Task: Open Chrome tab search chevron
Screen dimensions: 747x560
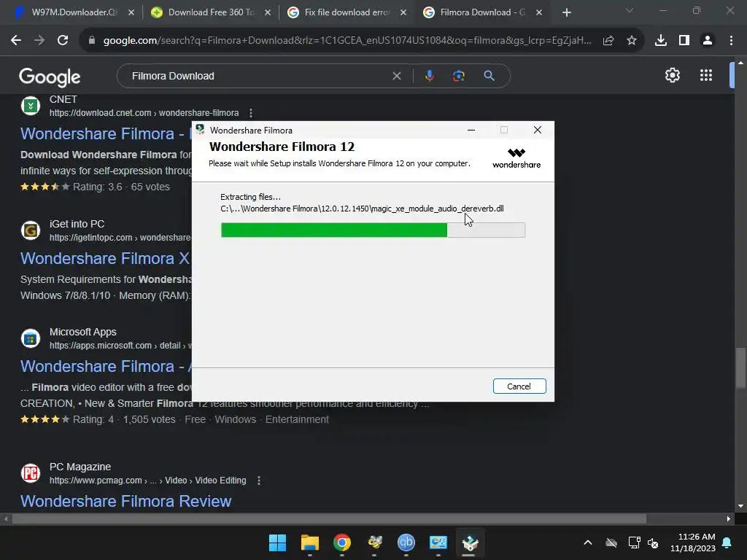Action: tap(630, 10)
